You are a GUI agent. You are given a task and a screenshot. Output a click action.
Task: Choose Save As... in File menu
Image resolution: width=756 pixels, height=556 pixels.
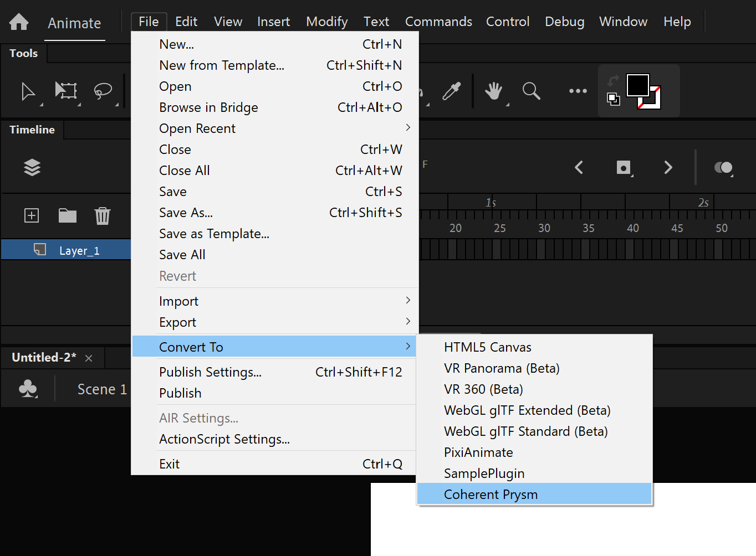pyautogui.click(x=274, y=213)
